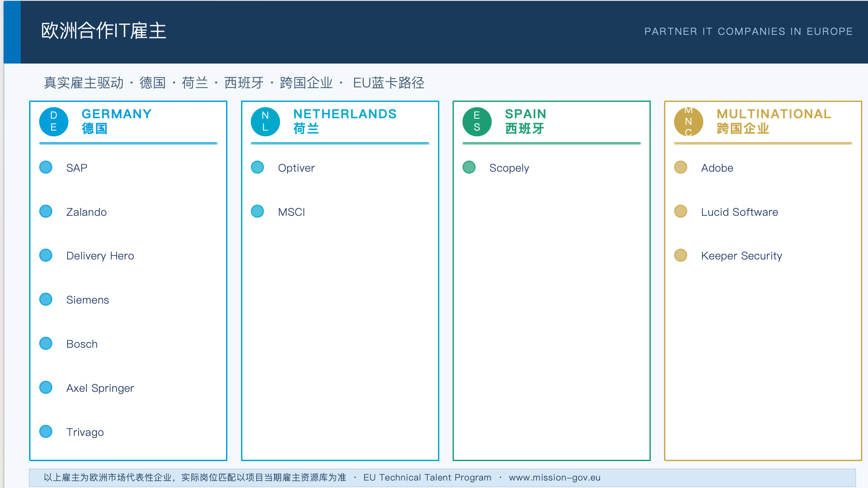Click the ES Spain circle badge
The image size is (868, 488).
click(x=477, y=122)
